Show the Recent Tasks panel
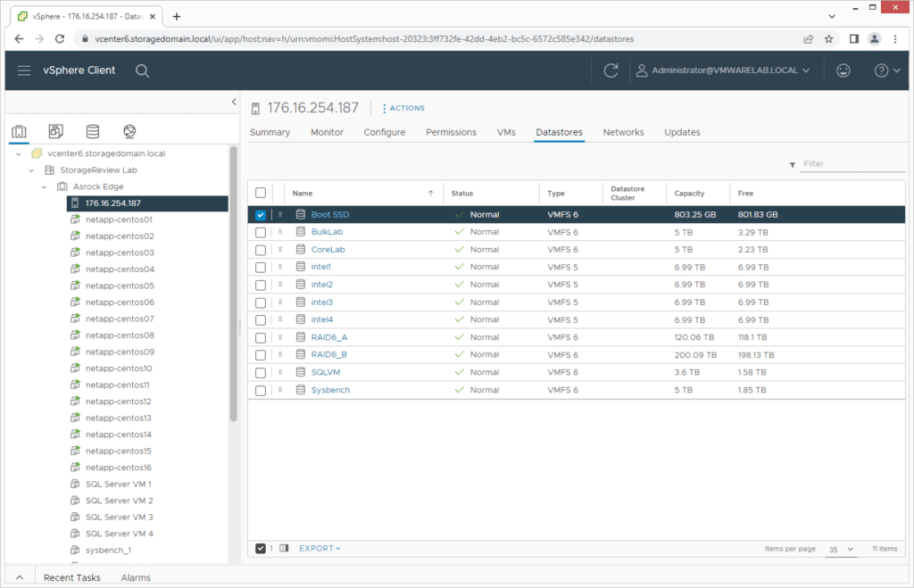The height and width of the screenshot is (588, 914). pos(72,577)
